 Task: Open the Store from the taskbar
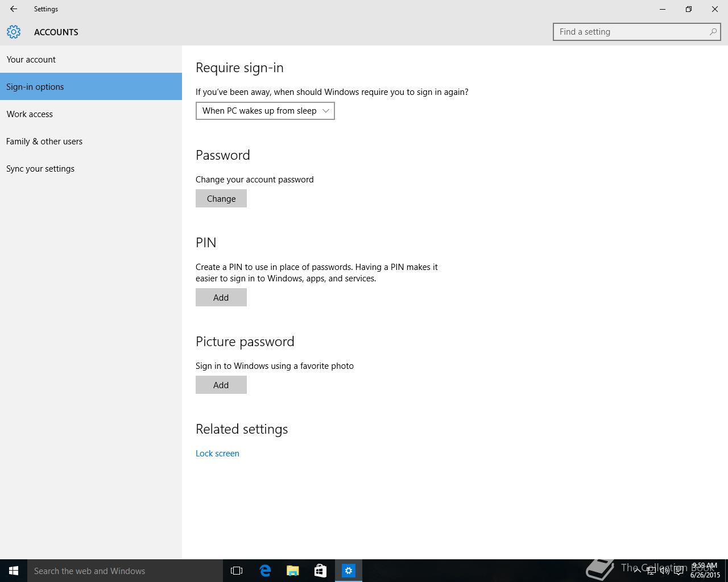321,571
